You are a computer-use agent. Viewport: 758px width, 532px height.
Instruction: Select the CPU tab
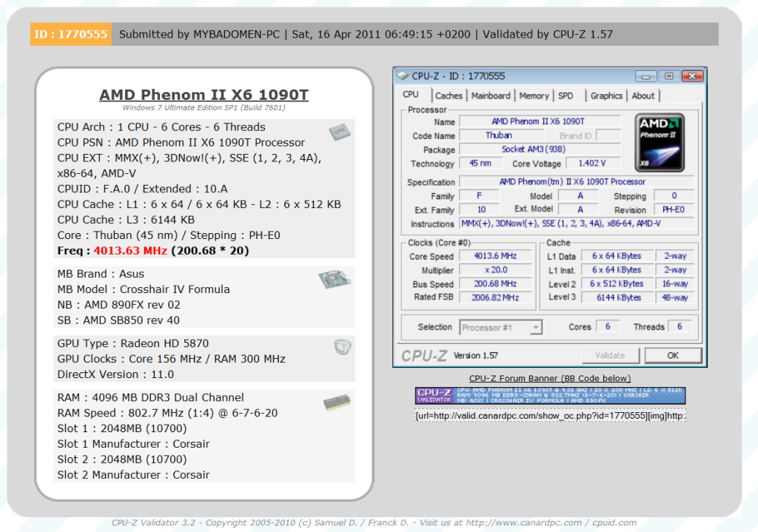pyautogui.click(x=411, y=95)
